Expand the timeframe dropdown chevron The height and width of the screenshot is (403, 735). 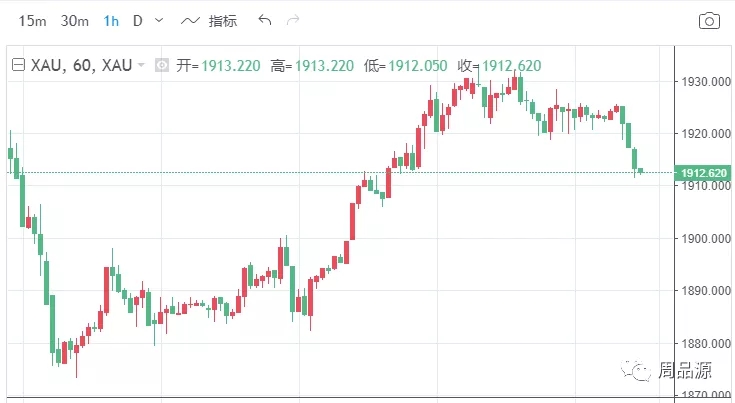coord(159,20)
